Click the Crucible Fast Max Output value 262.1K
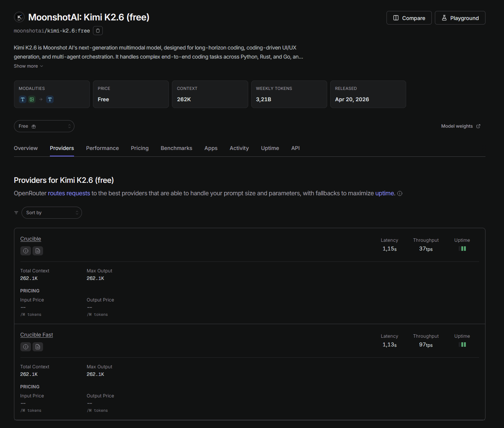504x428 pixels. (96, 374)
